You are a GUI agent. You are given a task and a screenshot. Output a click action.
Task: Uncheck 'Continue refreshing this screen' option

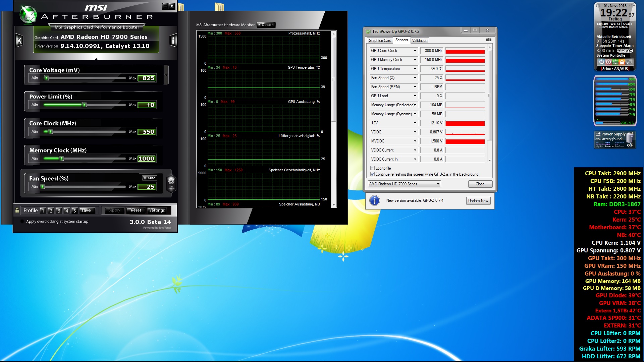(372, 174)
